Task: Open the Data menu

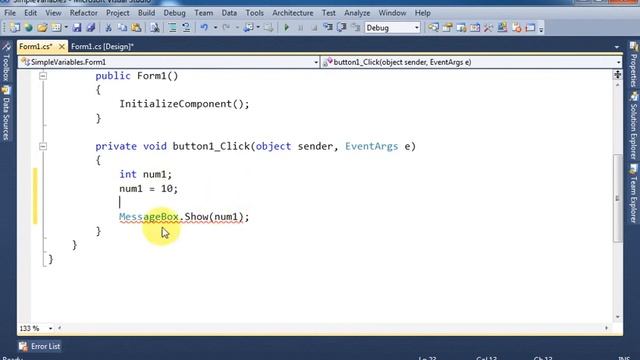Action: tap(229, 13)
